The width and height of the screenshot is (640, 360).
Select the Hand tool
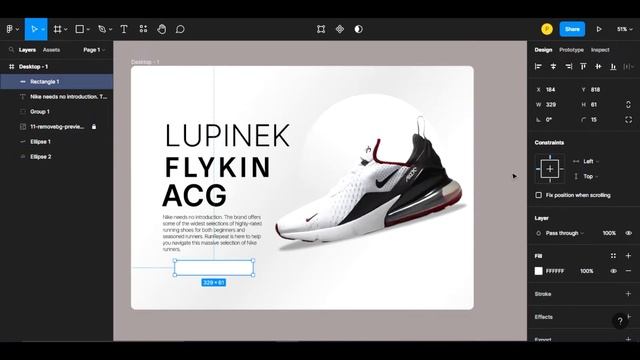tap(162, 29)
